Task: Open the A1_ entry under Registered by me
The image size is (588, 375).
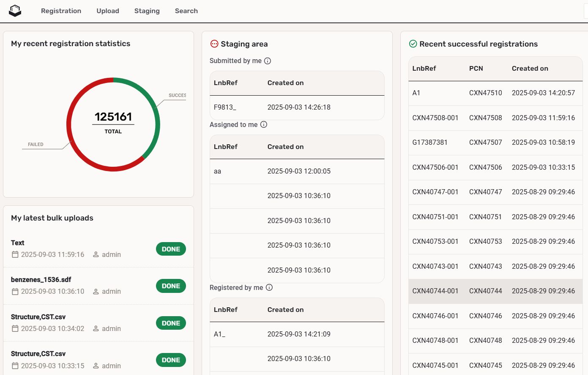Action: pyautogui.click(x=219, y=334)
